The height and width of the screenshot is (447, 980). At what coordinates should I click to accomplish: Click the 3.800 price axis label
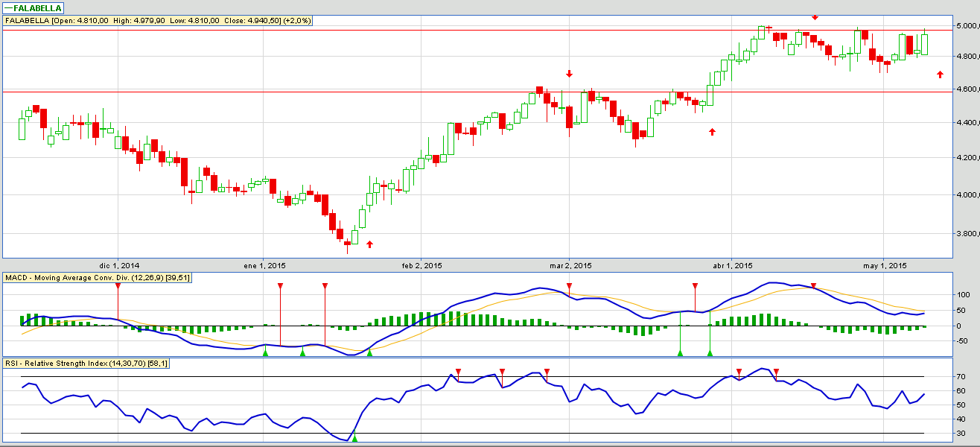(x=968, y=234)
